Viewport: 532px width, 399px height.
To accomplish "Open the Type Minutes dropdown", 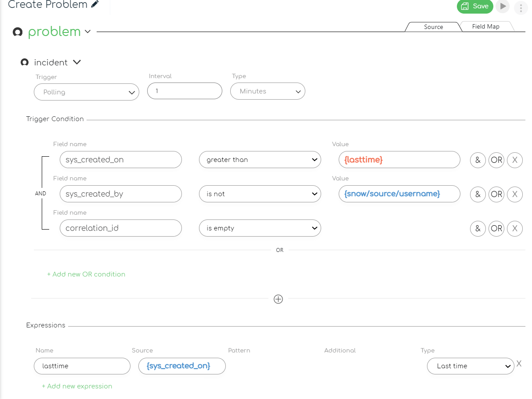I will click(x=268, y=91).
